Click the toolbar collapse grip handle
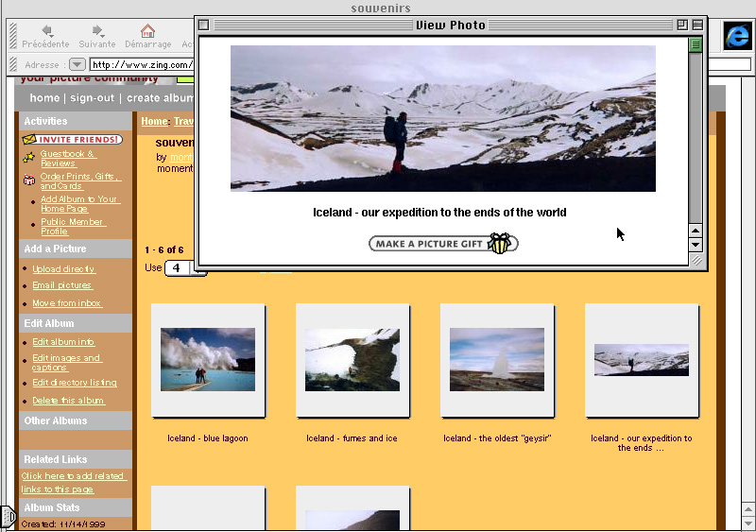The width and height of the screenshot is (756, 532). pos(13,36)
